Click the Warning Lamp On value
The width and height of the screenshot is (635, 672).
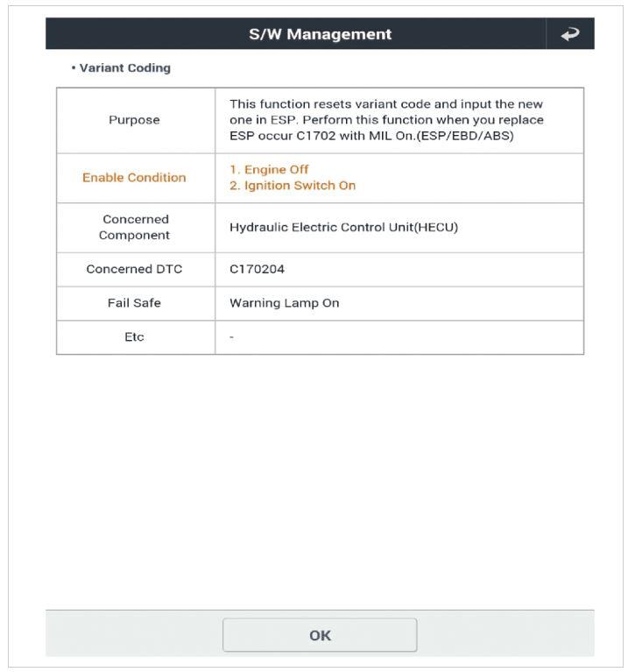coord(284,303)
